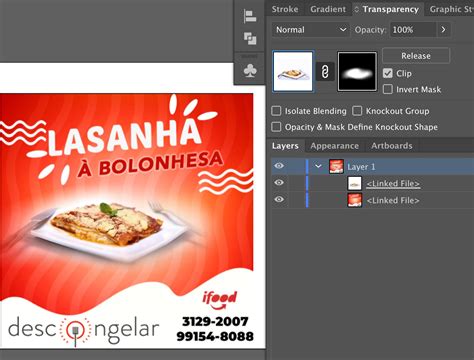
Task: Enable Isolate Blending checkbox
Action: coord(276,111)
